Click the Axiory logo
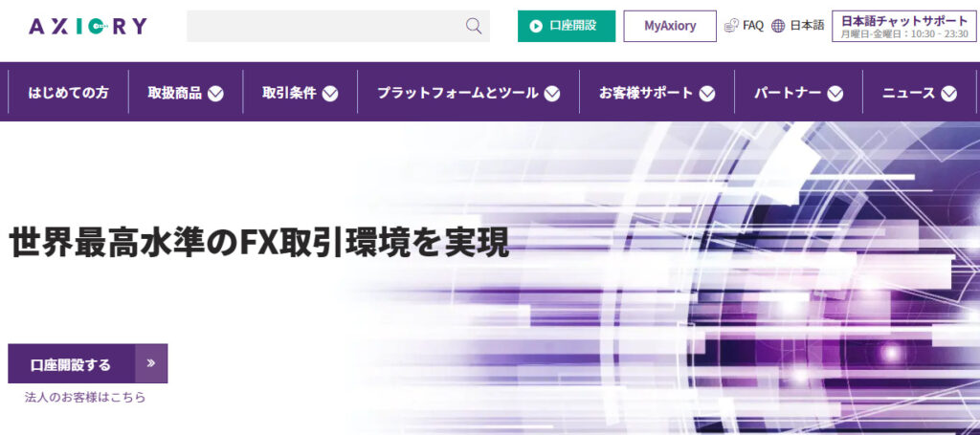Viewport: 980px width, 435px height. click(x=88, y=26)
